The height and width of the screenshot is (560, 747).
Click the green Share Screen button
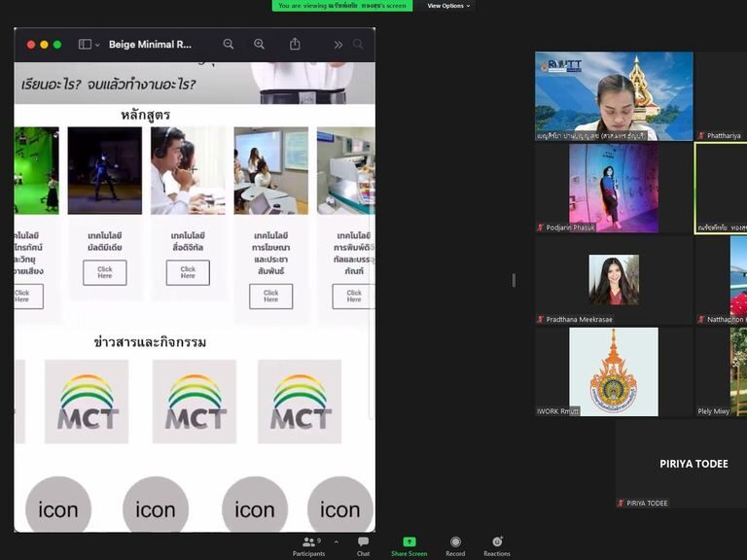[409, 546]
